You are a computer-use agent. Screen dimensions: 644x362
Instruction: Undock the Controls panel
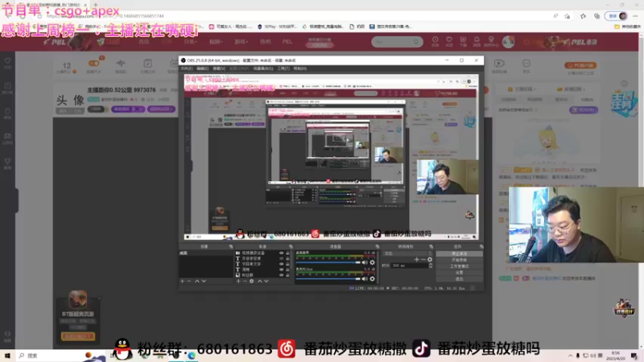[x=481, y=247]
